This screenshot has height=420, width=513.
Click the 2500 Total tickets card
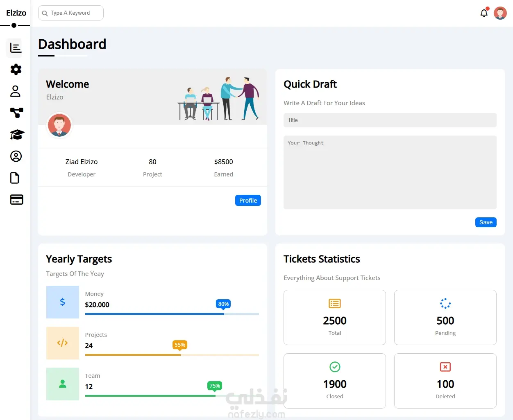[335, 318]
